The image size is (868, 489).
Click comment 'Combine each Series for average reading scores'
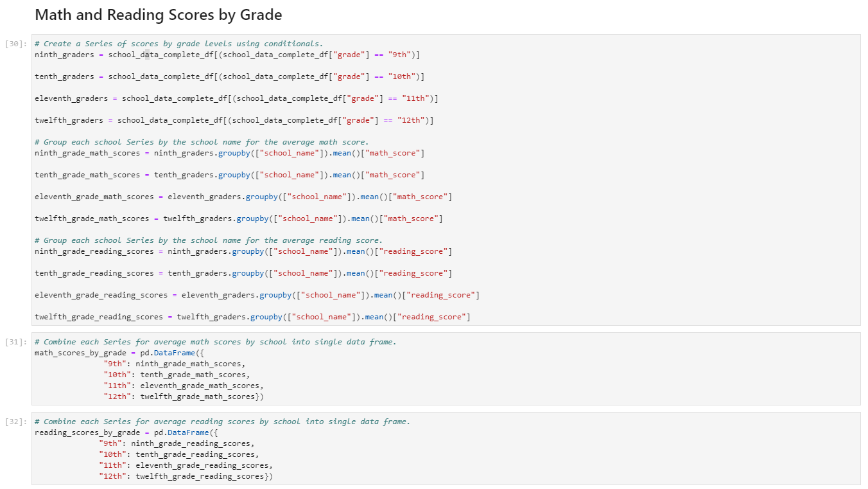point(223,422)
